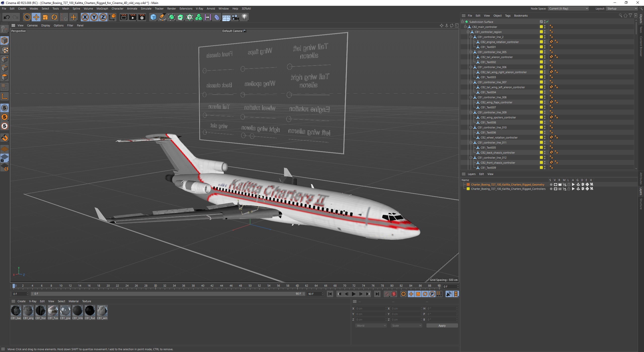644x352 pixels.
Task: Collapse CB1_controller_region tree node
Action: pyautogui.click(x=468, y=32)
